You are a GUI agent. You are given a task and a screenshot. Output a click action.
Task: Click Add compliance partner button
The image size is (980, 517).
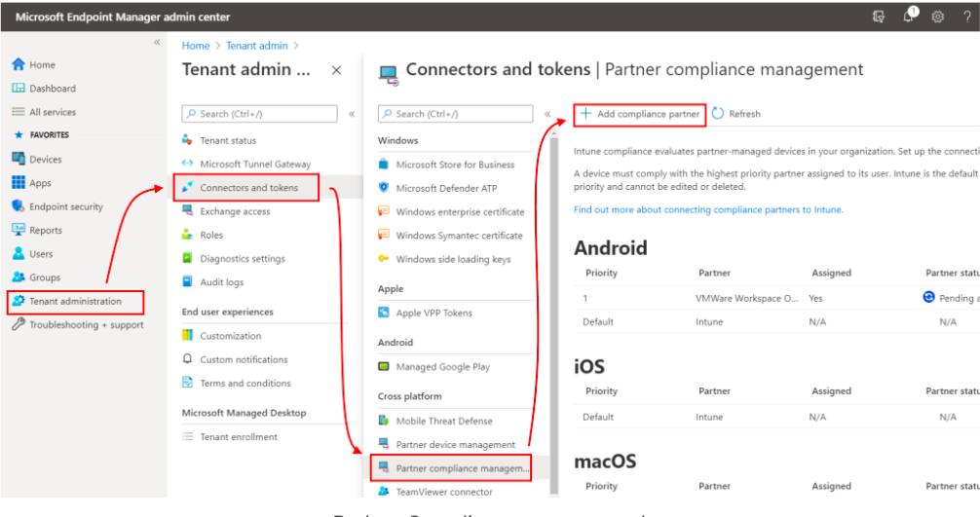pos(640,114)
